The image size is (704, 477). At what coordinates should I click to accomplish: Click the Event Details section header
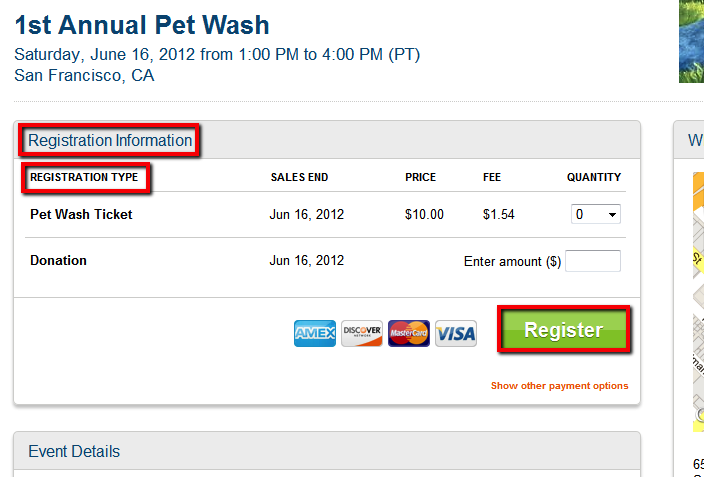coord(74,451)
